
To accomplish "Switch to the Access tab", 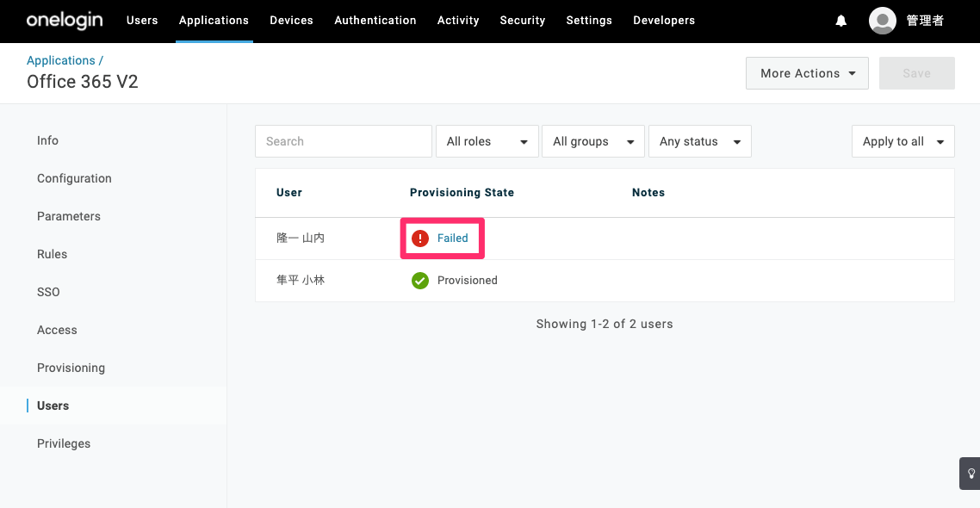I will (x=57, y=330).
